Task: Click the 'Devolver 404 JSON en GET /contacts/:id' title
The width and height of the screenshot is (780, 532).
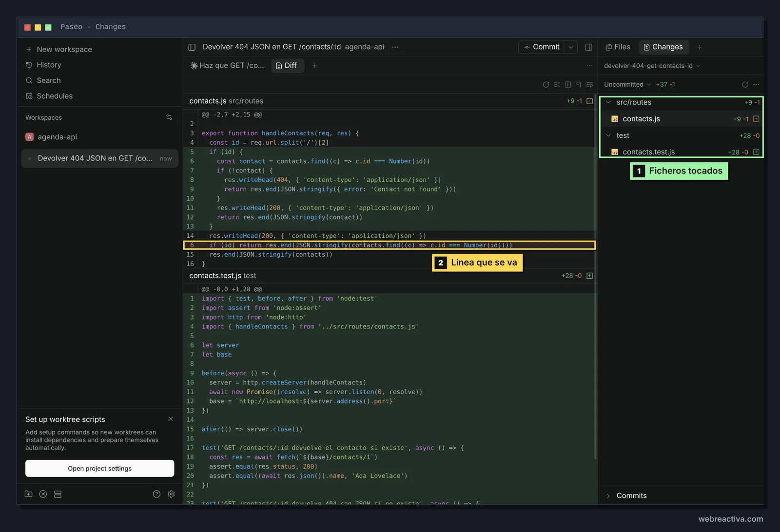Action: pos(272,47)
